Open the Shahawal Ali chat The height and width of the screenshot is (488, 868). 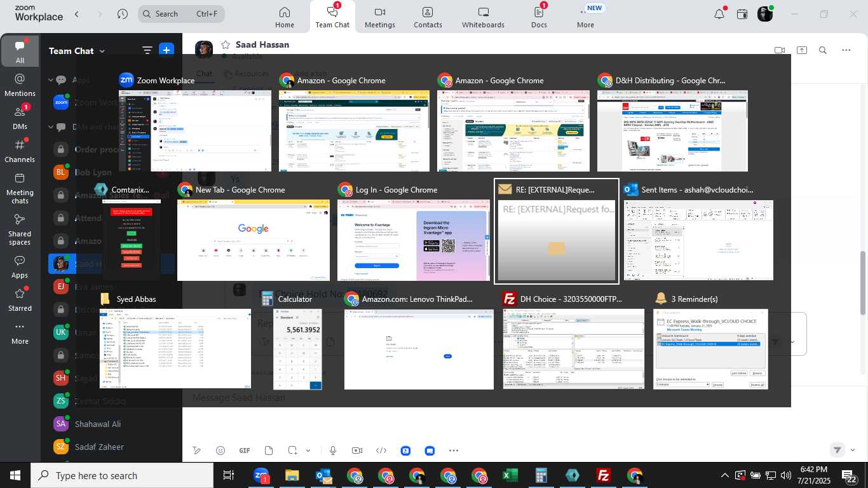[x=97, y=424]
